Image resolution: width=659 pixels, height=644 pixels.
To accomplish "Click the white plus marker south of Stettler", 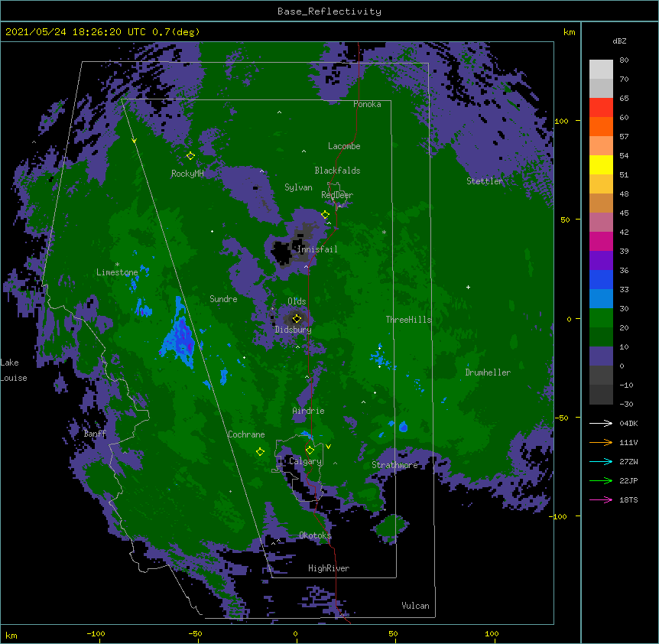I will 468,287.
